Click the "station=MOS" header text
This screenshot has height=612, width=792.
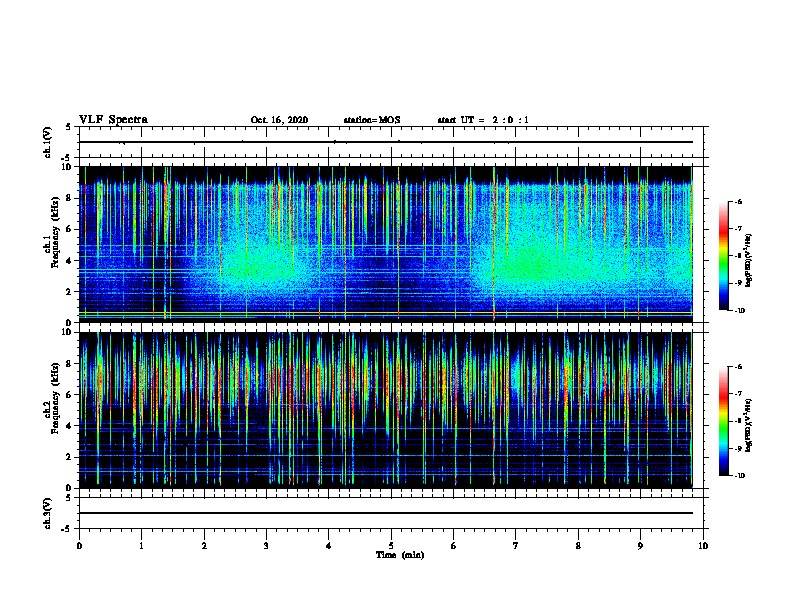372,120
